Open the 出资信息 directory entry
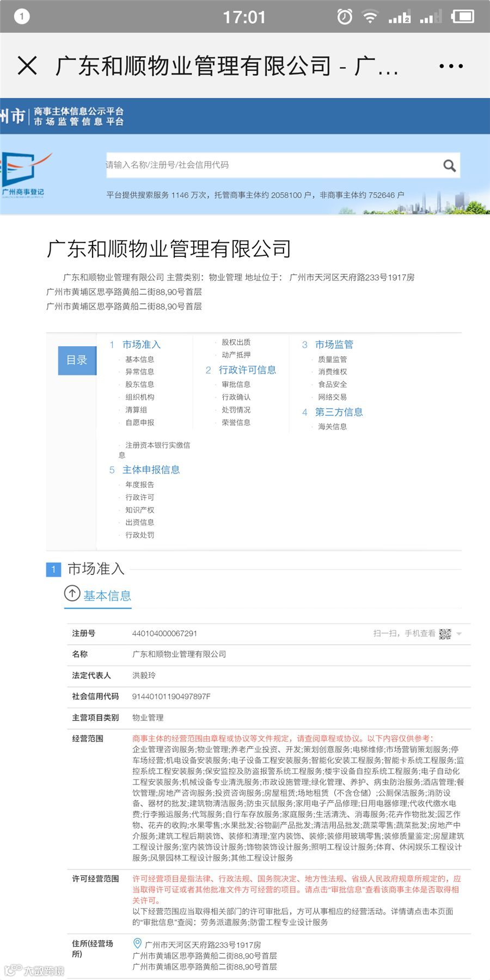 point(140,523)
